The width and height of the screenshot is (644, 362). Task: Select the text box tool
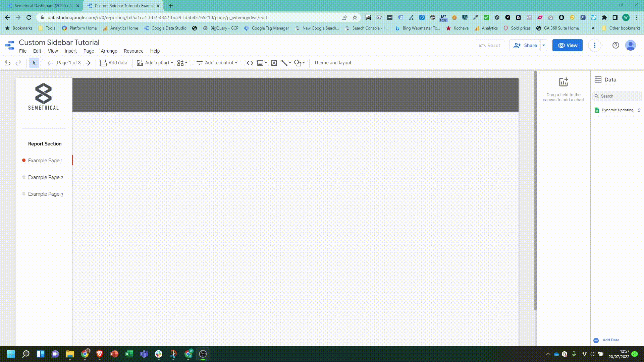274,63
